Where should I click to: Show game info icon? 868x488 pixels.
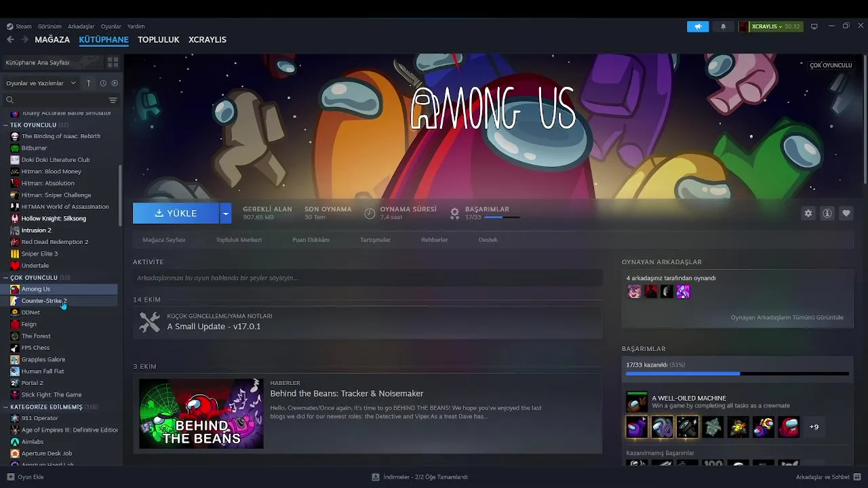pyautogui.click(x=827, y=213)
